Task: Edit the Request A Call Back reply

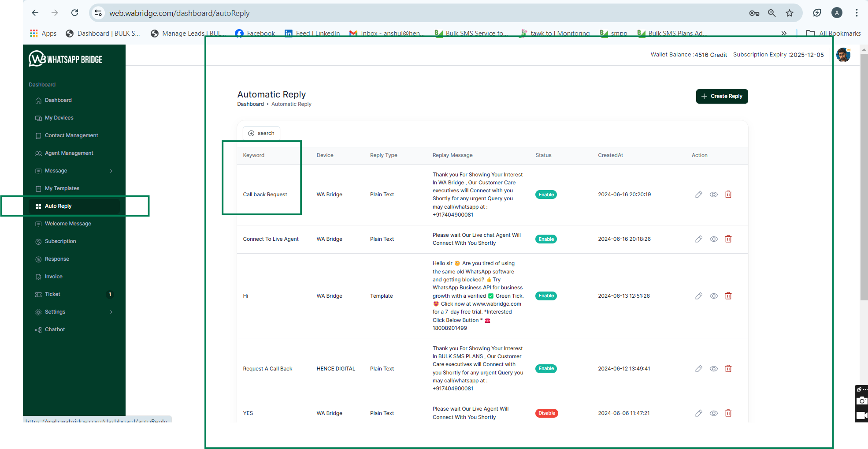Action: coord(699,369)
